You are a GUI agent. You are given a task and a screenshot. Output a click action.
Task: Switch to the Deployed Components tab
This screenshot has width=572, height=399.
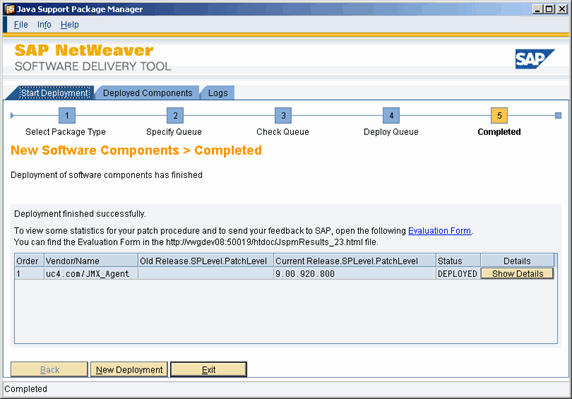(x=147, y=93)
